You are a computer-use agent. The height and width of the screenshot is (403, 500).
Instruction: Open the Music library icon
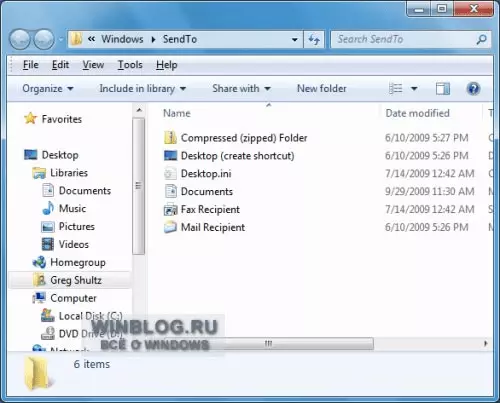(48, 209)
